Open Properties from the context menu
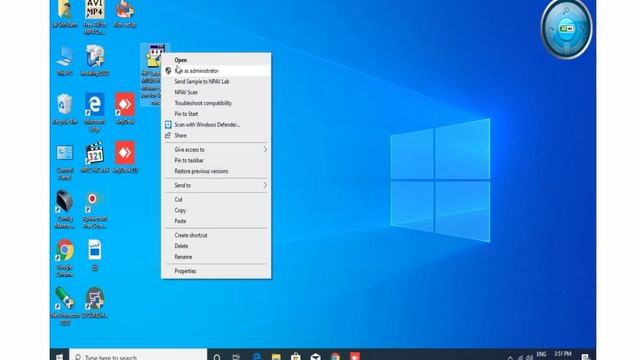640x360 pixels. (x=216, y=271)
